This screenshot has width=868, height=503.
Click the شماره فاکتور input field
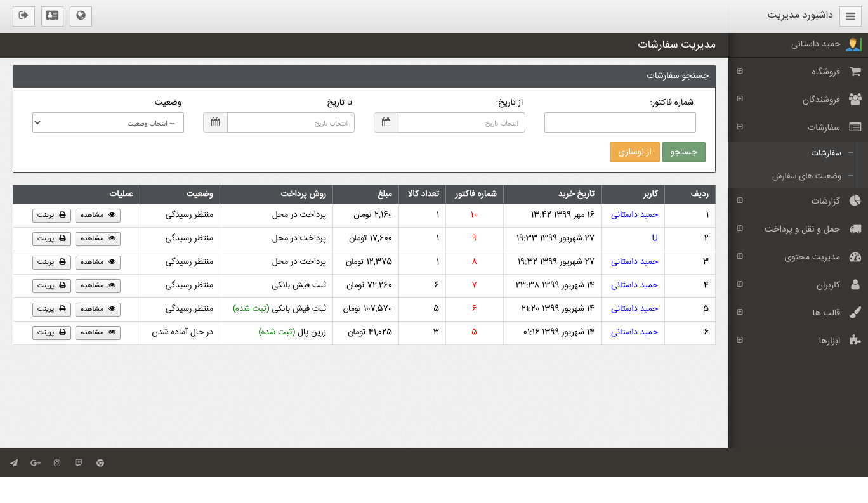(x=620, y=122)
